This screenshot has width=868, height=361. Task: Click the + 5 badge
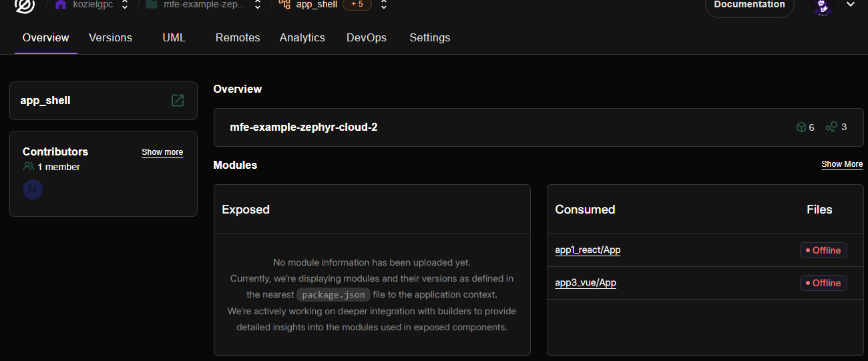357,4
